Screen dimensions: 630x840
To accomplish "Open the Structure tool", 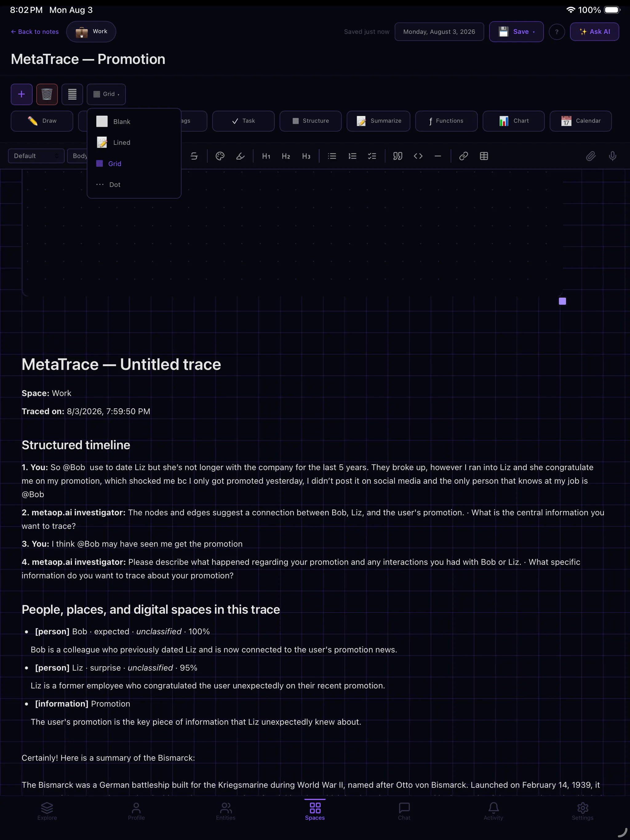I will pyautogui.click(x=310, y=121).
